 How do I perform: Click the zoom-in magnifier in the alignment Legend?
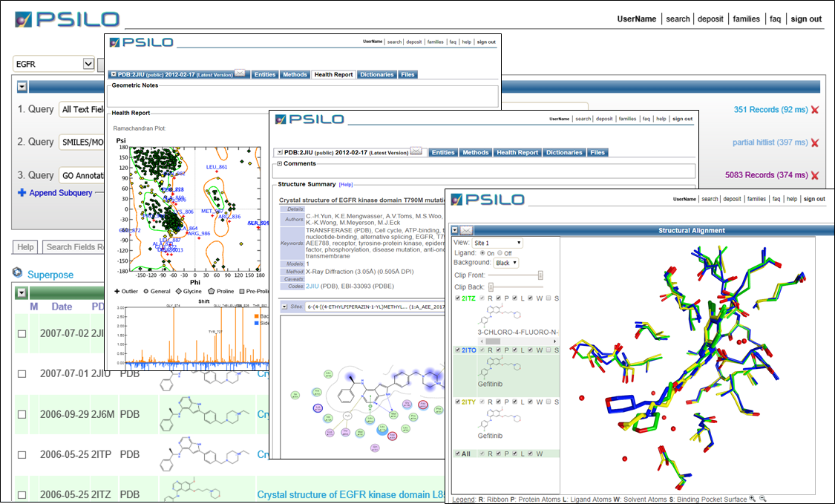[x=752, y=499]
